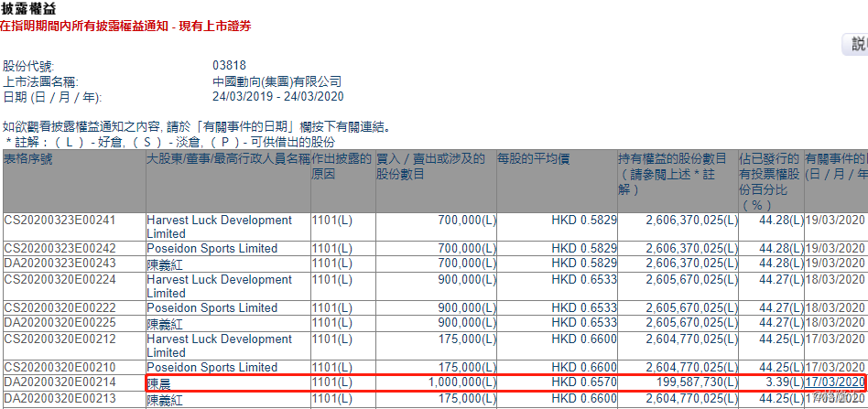
Task: Select Poseidon Sports Limited in row CS20200323E00242
Action: click(x=212, y=249)
